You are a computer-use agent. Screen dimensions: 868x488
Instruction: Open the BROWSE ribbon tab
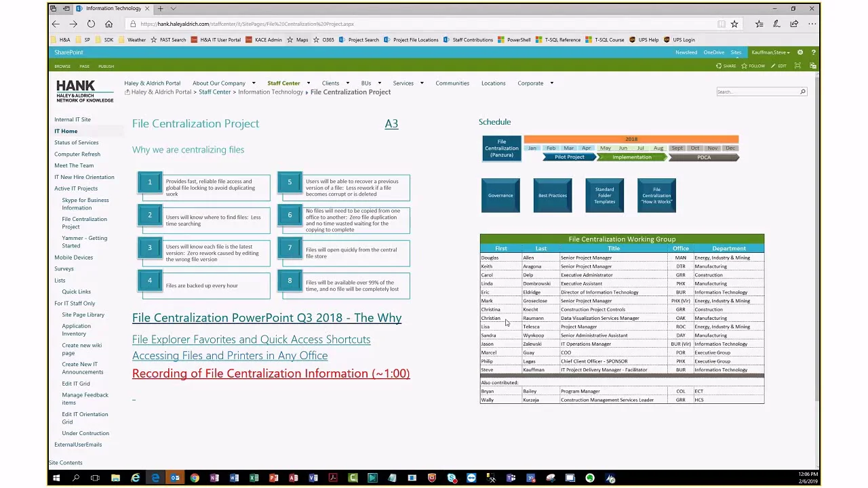[x=62, y=66]
